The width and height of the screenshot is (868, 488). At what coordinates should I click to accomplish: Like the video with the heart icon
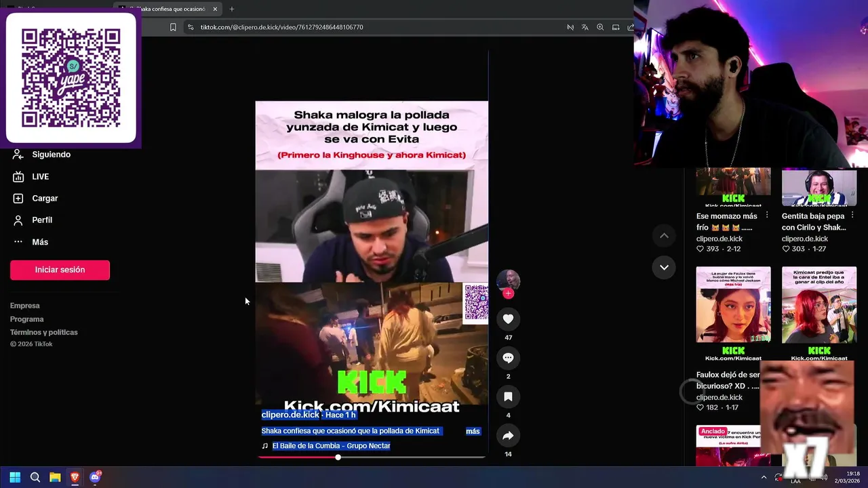(508, 319)
